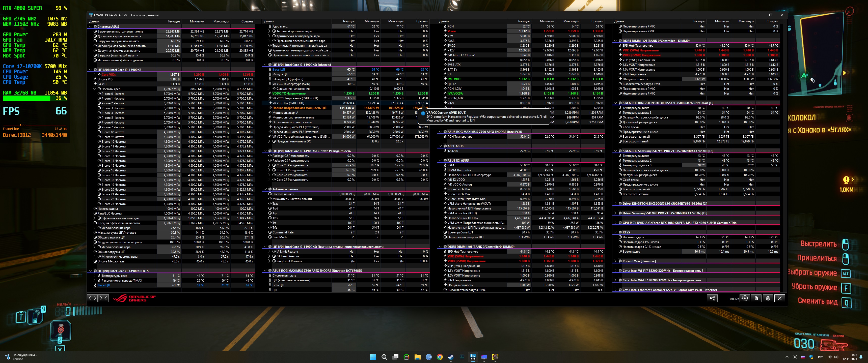
Task: Open sensor settings gear icon
Action: (x=768, y=298)
